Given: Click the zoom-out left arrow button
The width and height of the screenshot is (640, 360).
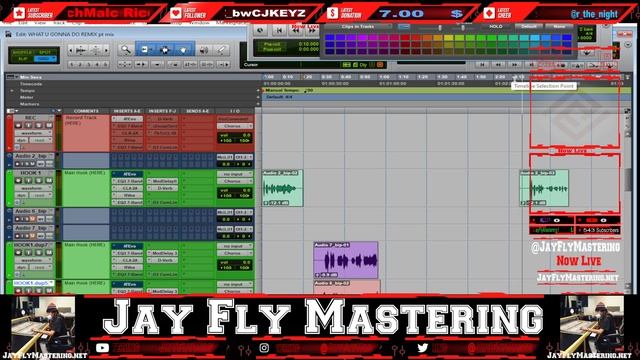Looking at the screenshot, I should click(x=71, y=50).
